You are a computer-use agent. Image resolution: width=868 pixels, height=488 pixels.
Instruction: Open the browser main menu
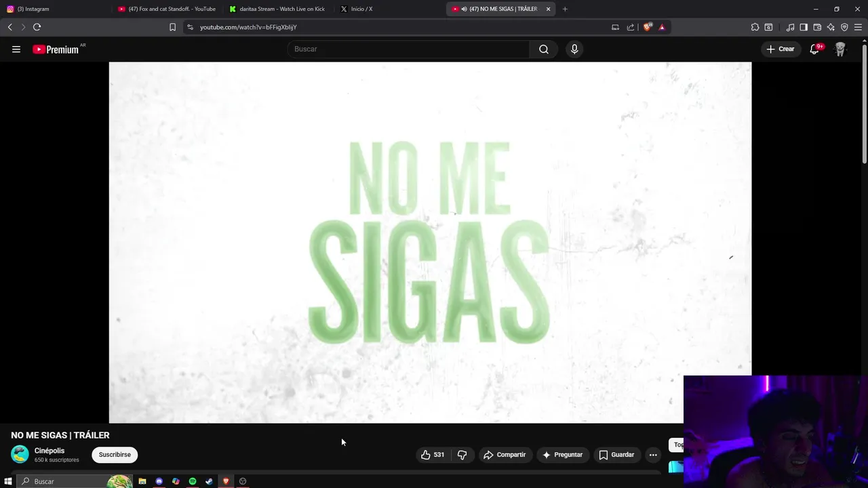point(859,27)
